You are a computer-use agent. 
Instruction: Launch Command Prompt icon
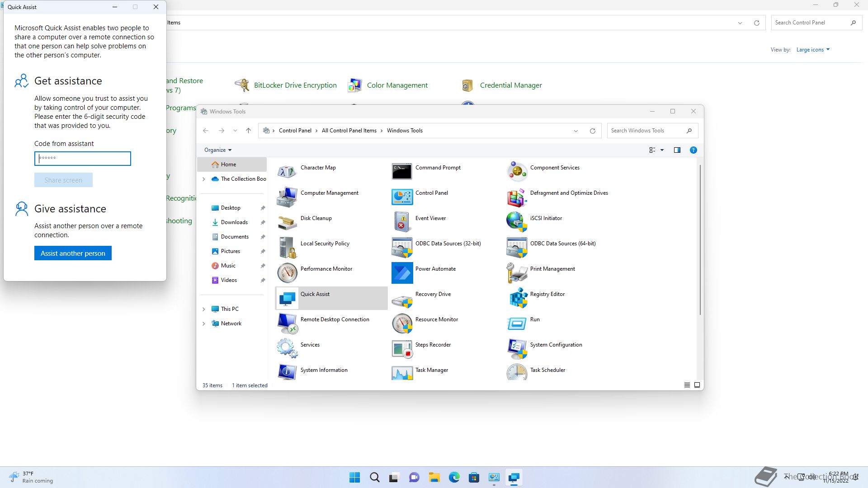pyautogui.click(x=402, y=172)
